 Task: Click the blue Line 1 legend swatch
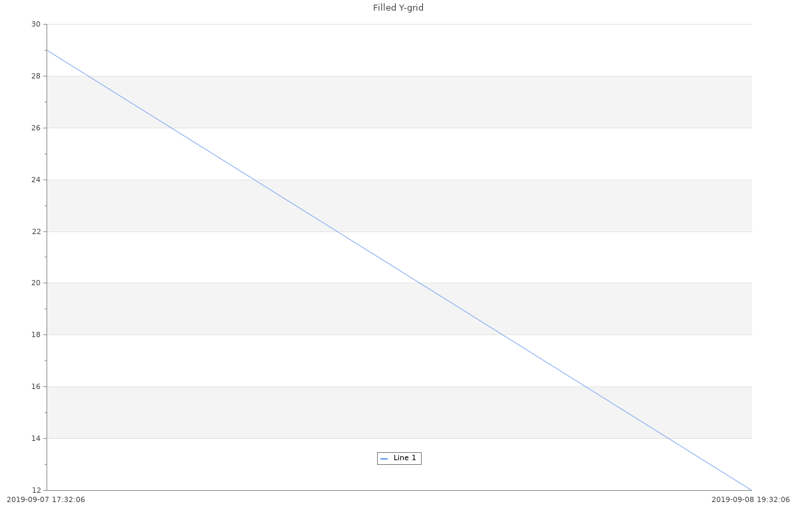click(384, 459)
